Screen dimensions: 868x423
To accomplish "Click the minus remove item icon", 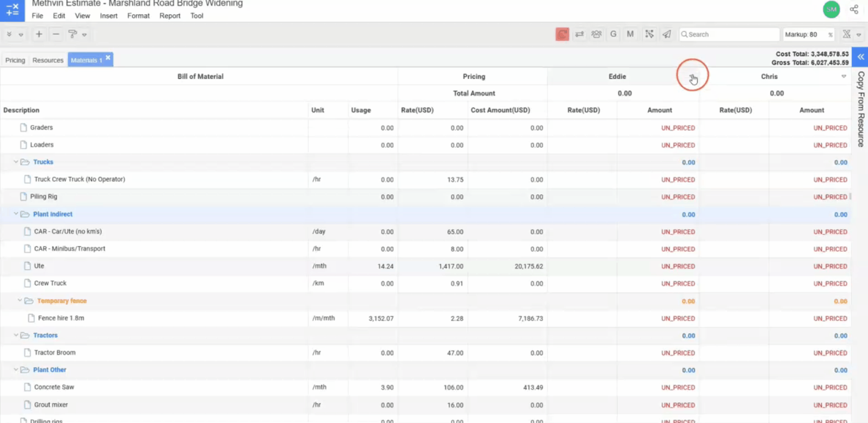I will pos(56,34).
